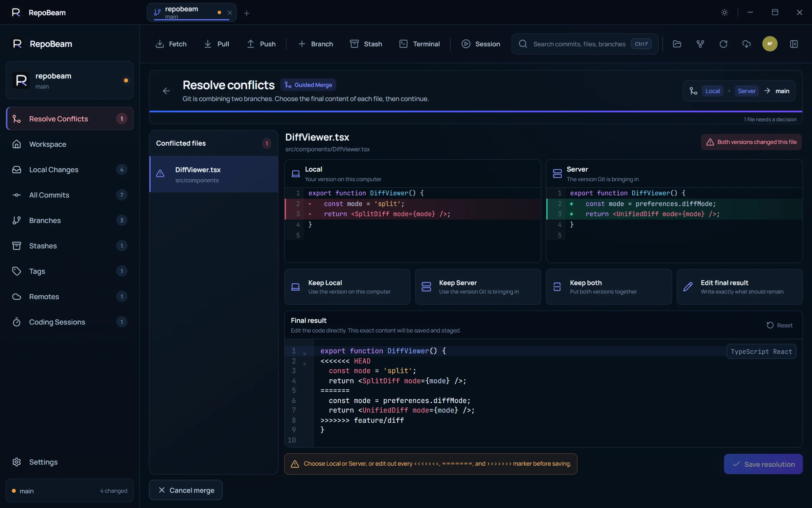Choose Keep Server option
Screen dimensions: 812x508
point(478,287)
